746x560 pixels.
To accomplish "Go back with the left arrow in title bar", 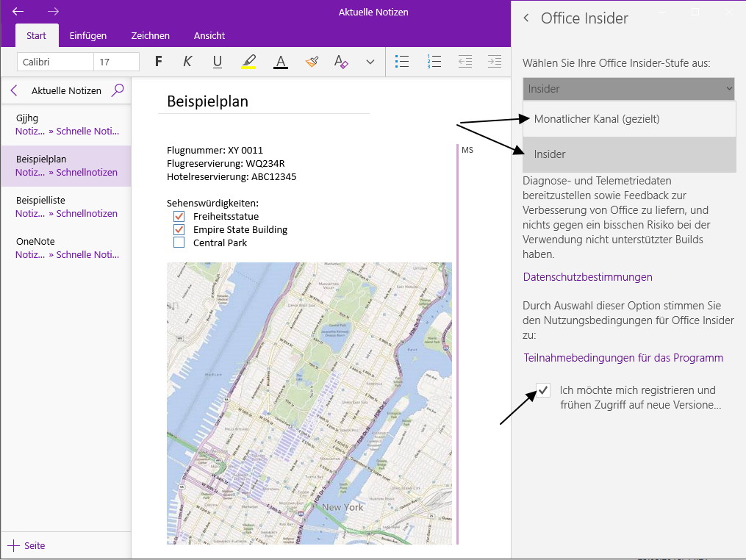I will [18, 12].
